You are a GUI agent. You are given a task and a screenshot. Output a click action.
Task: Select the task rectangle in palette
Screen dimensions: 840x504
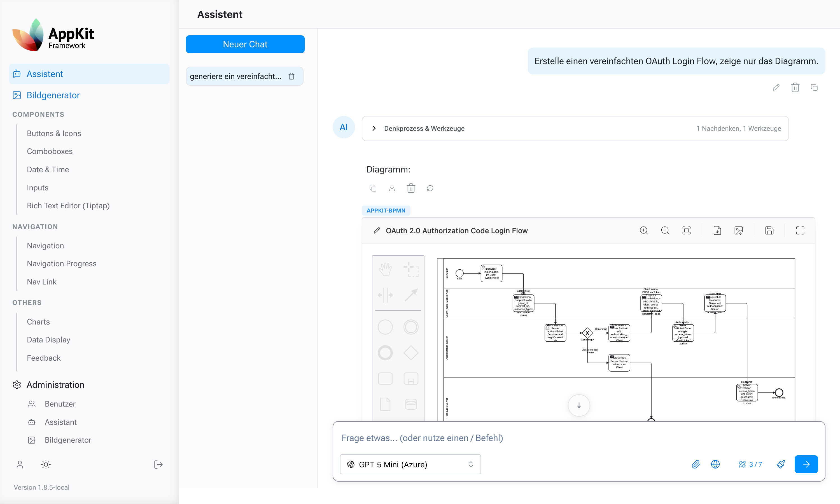tap(385, 378)
